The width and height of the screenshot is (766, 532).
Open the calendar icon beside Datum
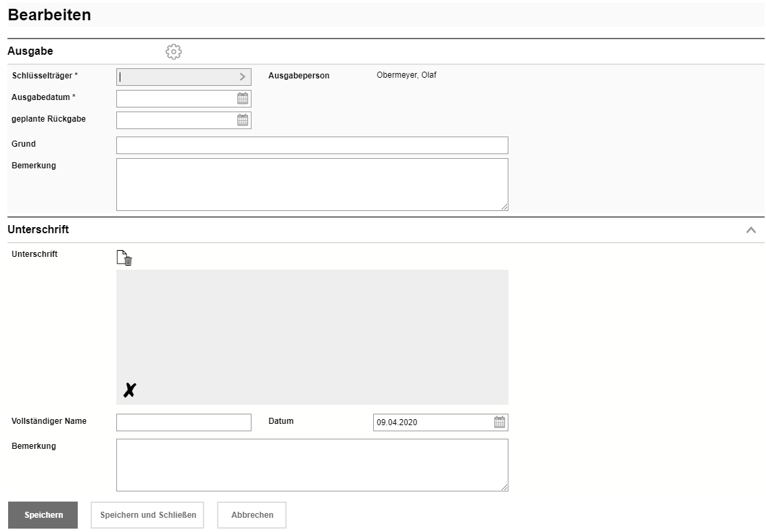[500, 422]
